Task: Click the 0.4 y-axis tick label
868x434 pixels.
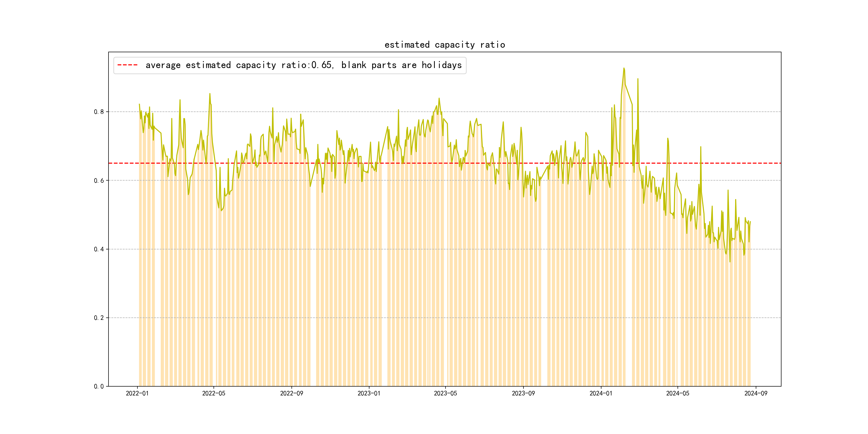Action: [99, 249]
